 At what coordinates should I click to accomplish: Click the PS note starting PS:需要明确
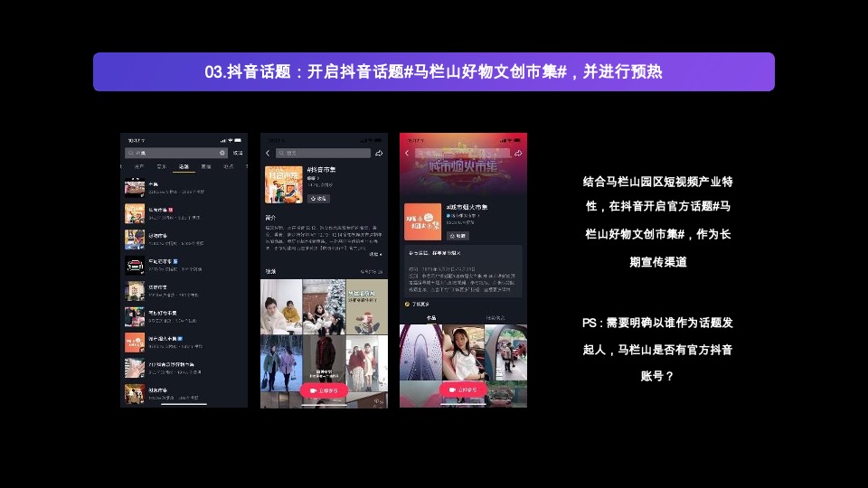657,349
